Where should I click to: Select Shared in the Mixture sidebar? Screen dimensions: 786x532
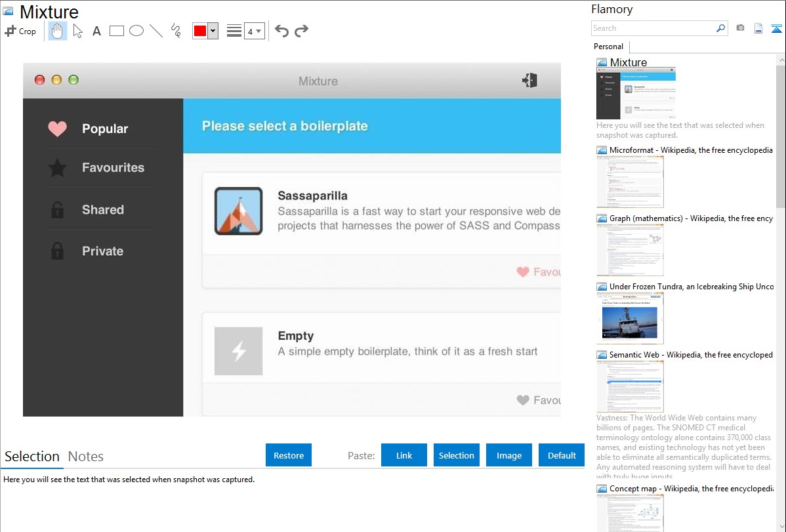click(x=103, y=210)
